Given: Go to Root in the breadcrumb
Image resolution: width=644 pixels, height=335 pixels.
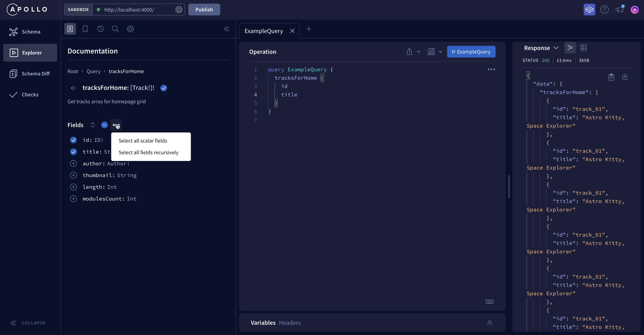Looking at the screenshot, I should 73,72.
